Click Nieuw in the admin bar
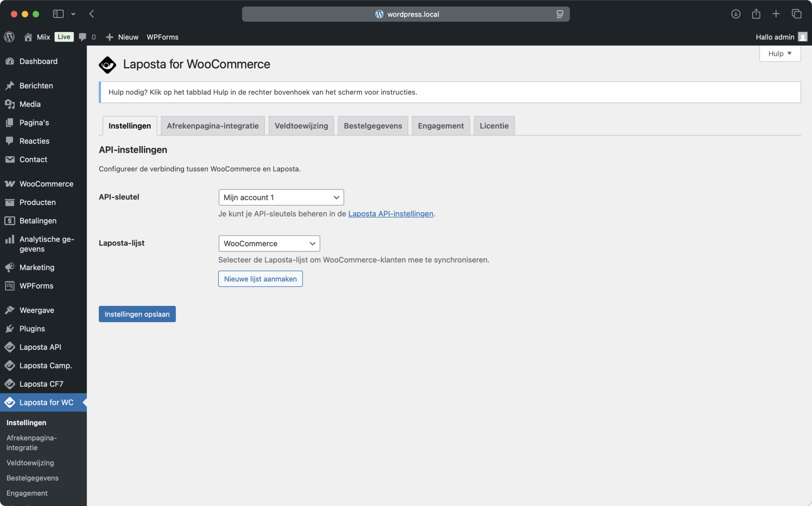Viewport: 812px width, 506px height. 128,37
